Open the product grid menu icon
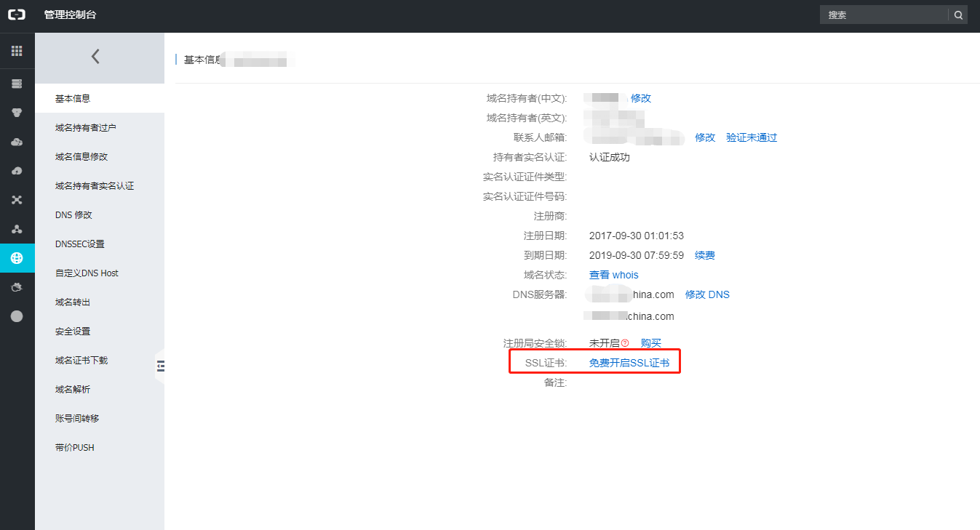Image resolution: width=980 pixels, height=530 pixels. (x=17, y=51)
